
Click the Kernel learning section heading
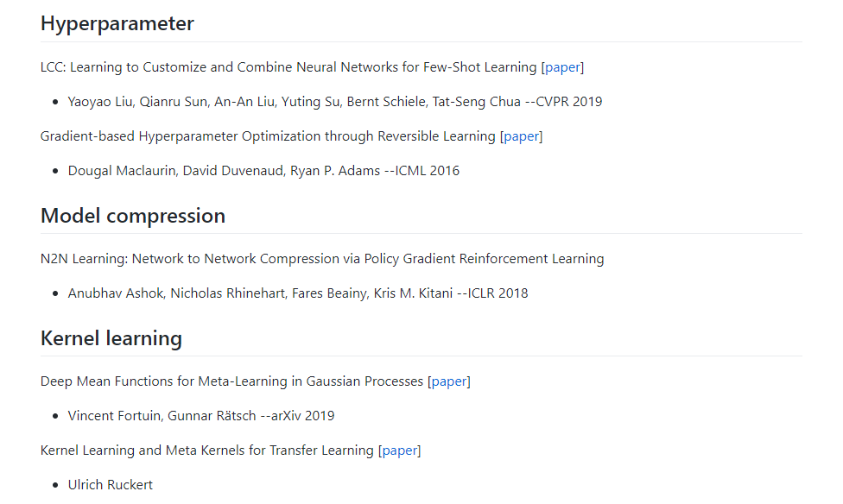tap(111, 338)
